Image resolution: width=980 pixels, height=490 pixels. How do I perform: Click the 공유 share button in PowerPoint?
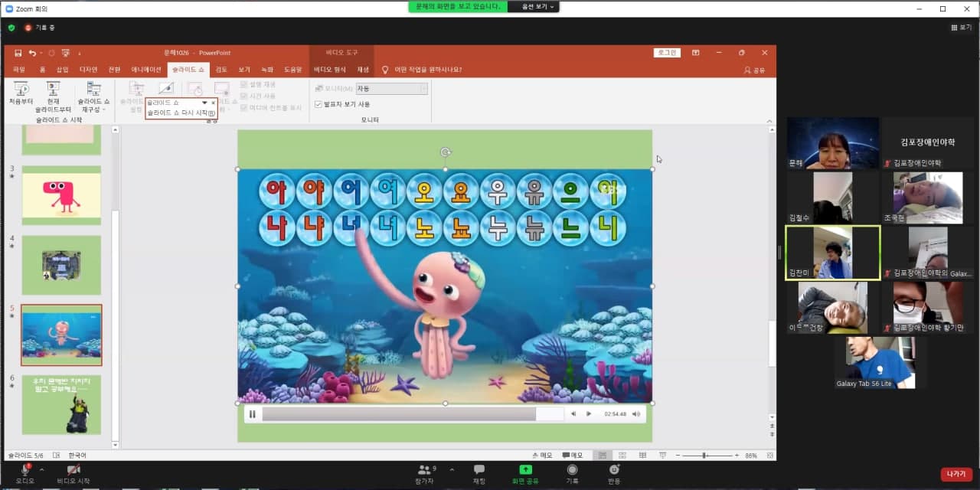754,70
